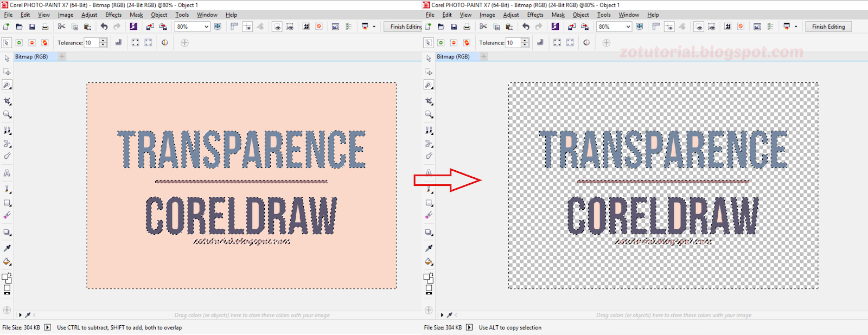This screenshot has height=335, width=868.
Task: Select Zoom tool in right window toolbox
Action: tap(429, 114)
